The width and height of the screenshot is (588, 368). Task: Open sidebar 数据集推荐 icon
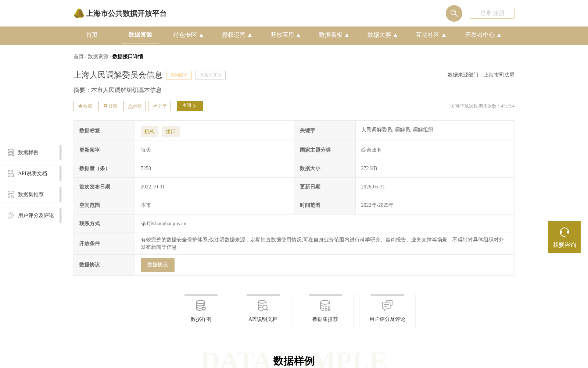click(11, 195)
